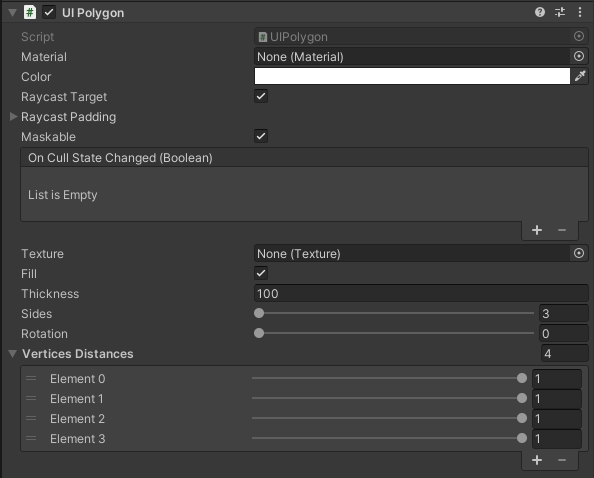594x478 pixels.
Task: Add a listener to On Cull State Changed
Action: [537, 230]
